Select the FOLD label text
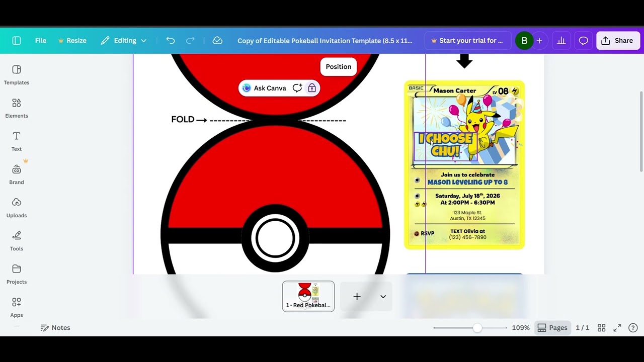This screenshot has width=644, height=362. tap(183, 120)
